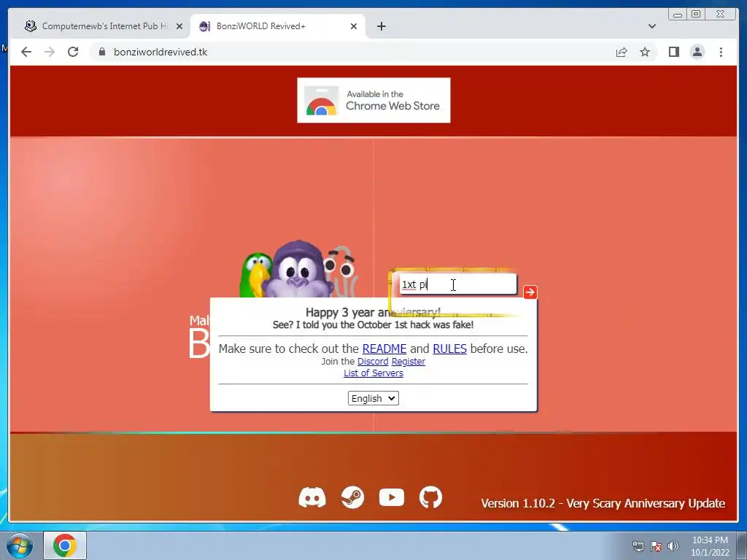Expand the tab search chevron
Viewport: 747px width, 560px height.
pyautogui.click(x=651, y=26)
